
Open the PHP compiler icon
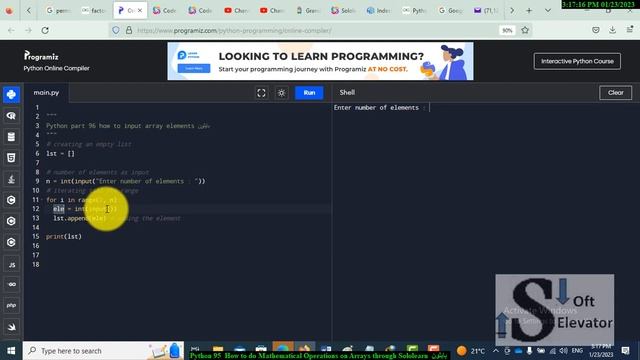pyautogui.click(x=11, y=305)
